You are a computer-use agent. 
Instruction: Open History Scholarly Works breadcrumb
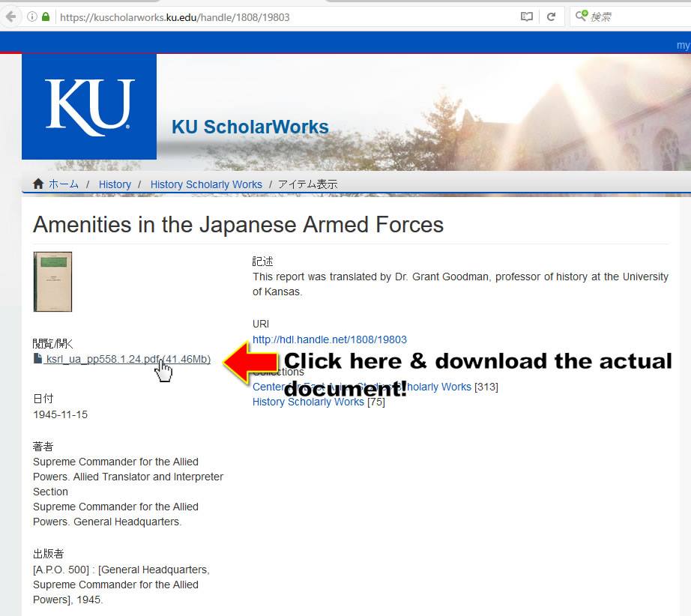206,184
